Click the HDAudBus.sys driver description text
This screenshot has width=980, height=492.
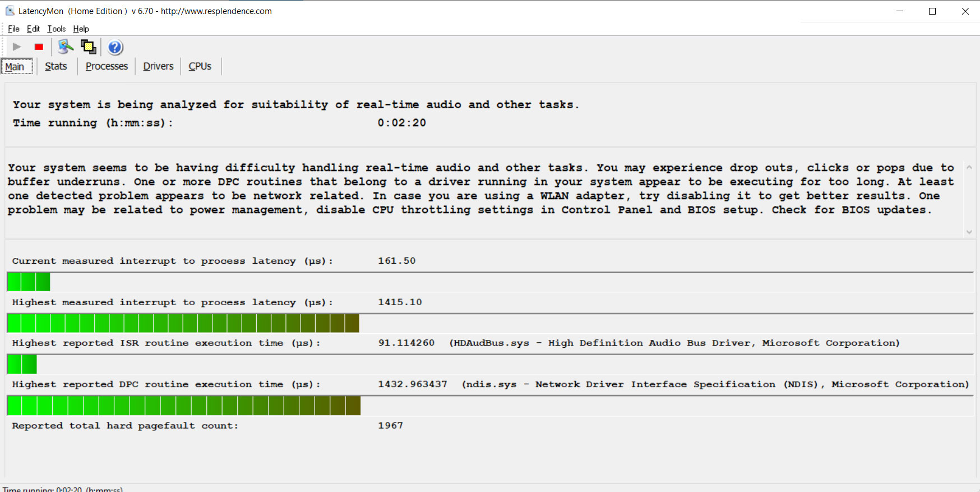tap(674, 343)
